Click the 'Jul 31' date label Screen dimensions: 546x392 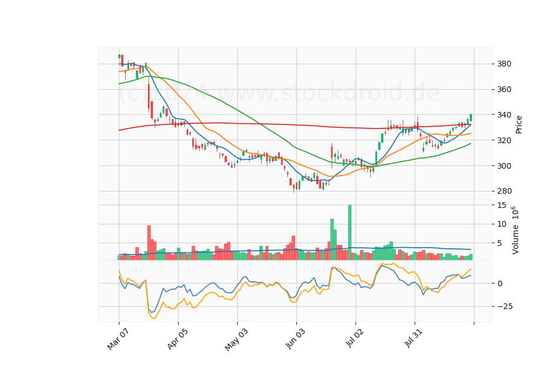(413, 338)
